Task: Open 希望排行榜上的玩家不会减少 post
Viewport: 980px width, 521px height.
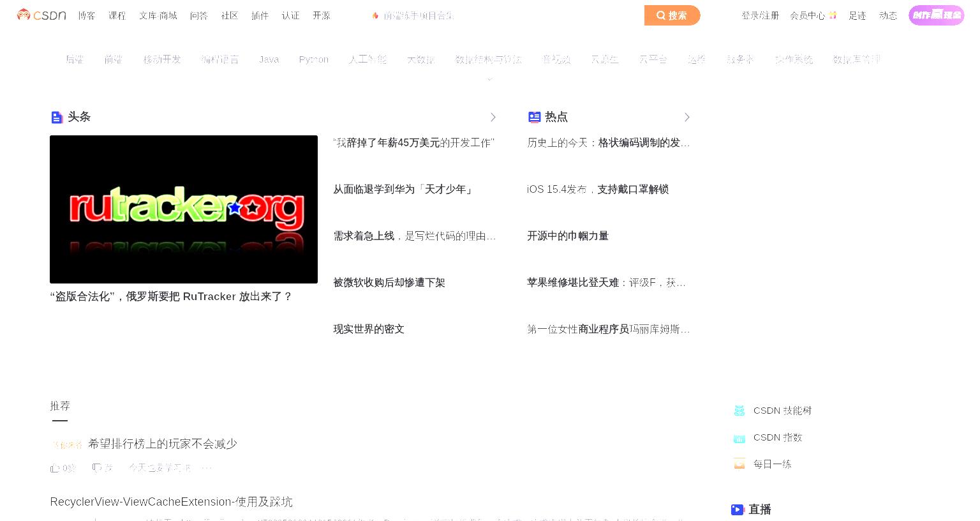Action: (163, 444)
